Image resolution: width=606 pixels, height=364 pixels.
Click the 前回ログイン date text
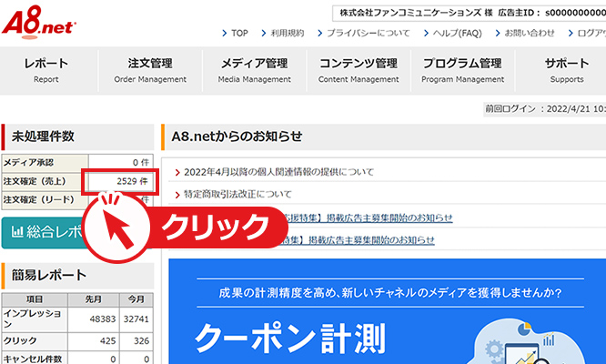[x=545, y=109]
